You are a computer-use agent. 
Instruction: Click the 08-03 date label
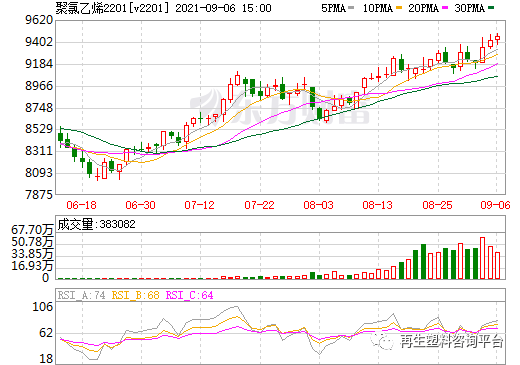[x=318, y=205]
